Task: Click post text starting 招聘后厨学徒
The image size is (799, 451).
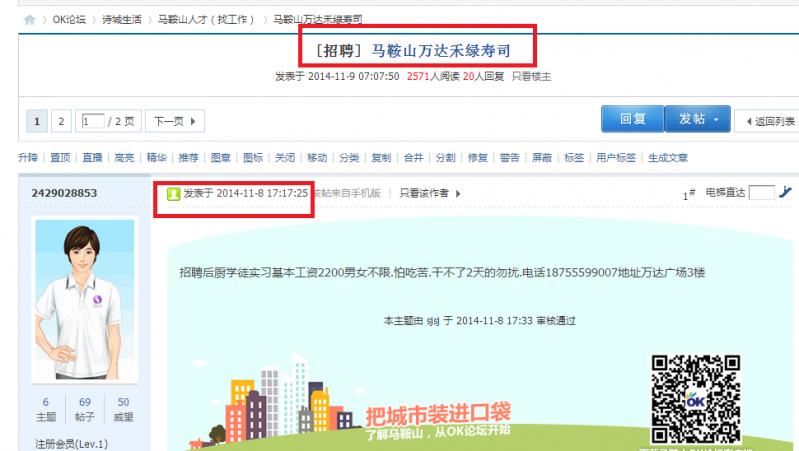Action: (442, 273)
